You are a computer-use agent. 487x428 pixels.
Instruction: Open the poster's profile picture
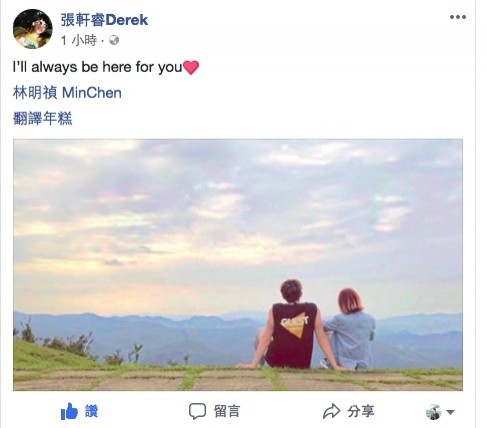pyautogui.click(x=33, y=29)
